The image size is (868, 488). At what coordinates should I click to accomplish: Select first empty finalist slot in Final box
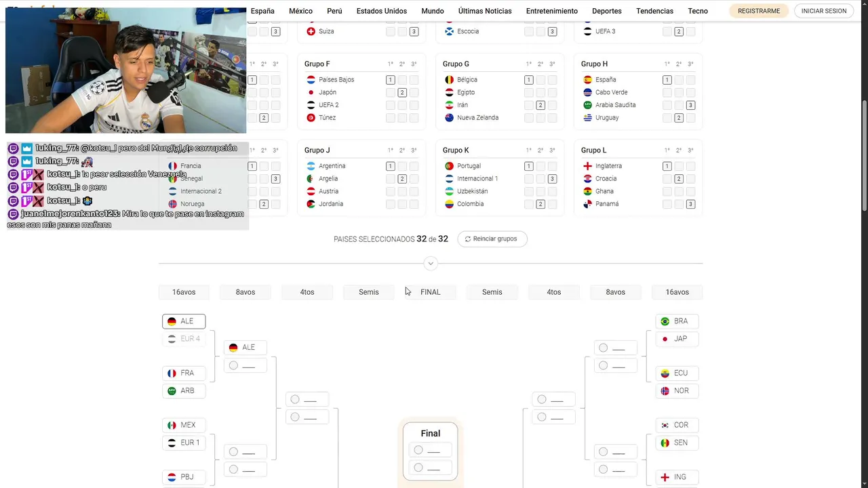430,450
